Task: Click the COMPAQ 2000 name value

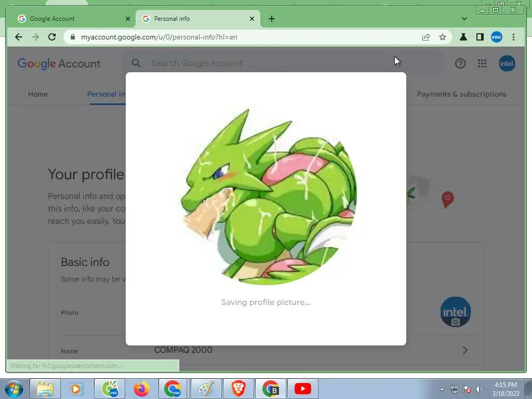Action: click(x=183, y=350)
